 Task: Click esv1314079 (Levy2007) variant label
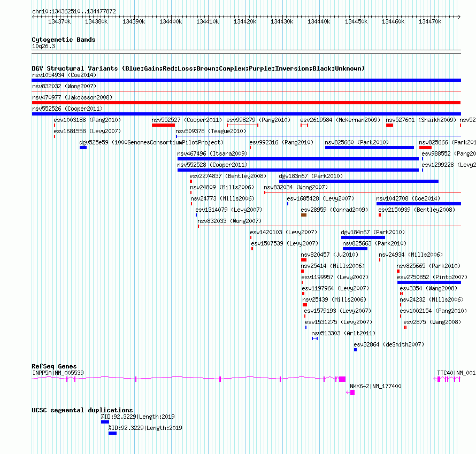click(x=229, y=210)
